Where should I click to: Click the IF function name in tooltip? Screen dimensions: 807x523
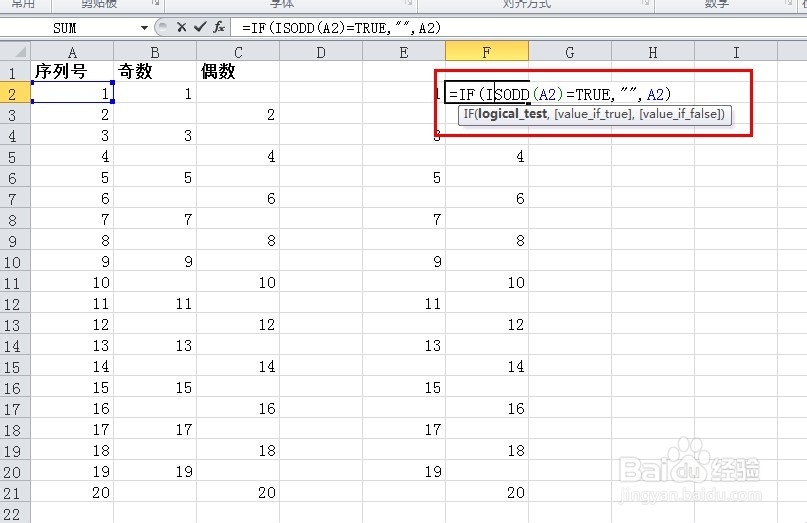pos(468,114)
